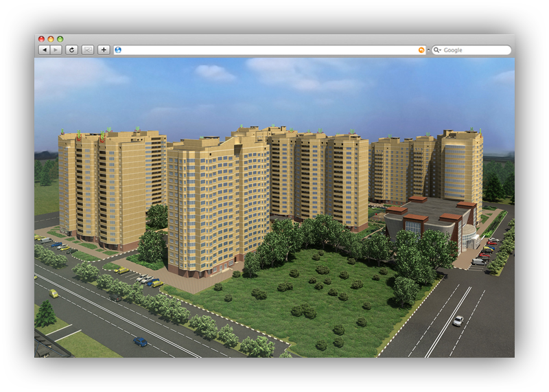Focus the Google search field
The image size is (549, 392).
click(x=471, y=50)
